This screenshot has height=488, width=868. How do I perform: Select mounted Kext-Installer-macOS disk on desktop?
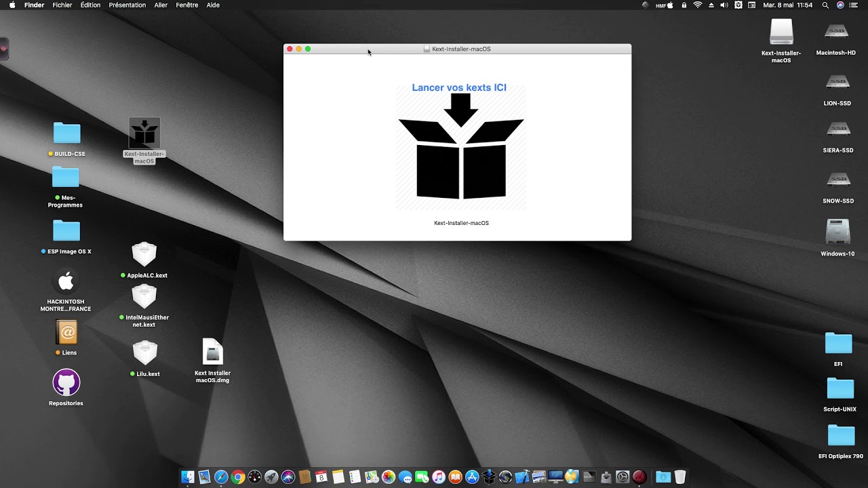[781, 32]
